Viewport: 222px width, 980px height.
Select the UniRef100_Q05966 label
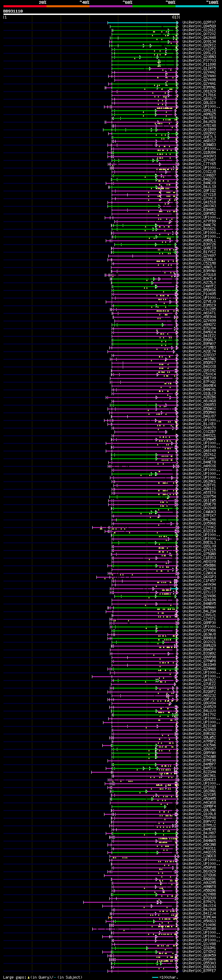pyautogui.click(x=199, y=524)
